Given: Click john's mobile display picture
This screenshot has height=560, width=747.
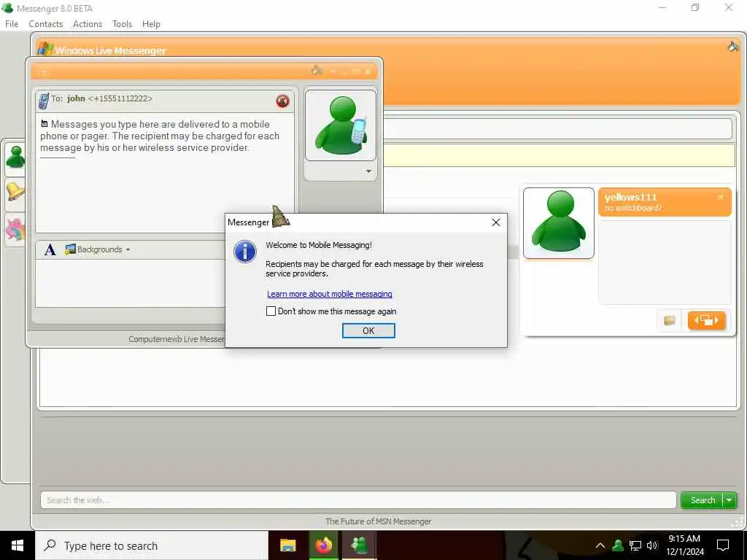Looking at the screenshot, I should point(340,125).
